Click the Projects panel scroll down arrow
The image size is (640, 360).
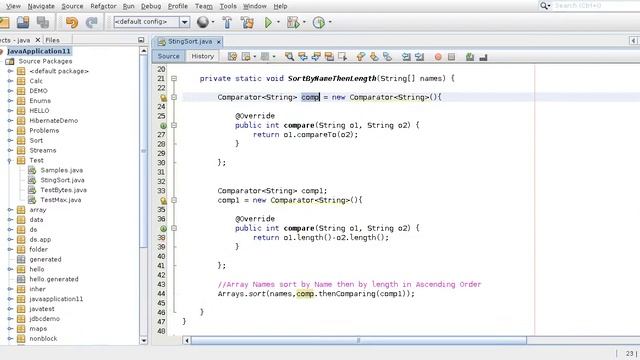tap(143, 340)
